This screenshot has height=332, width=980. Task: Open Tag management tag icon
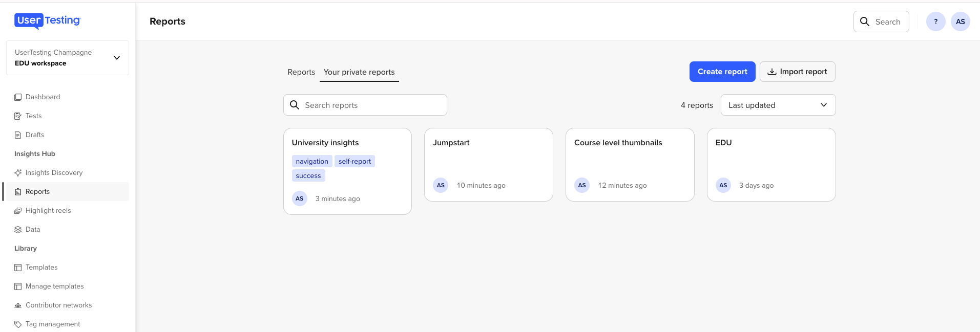(18, 324)
